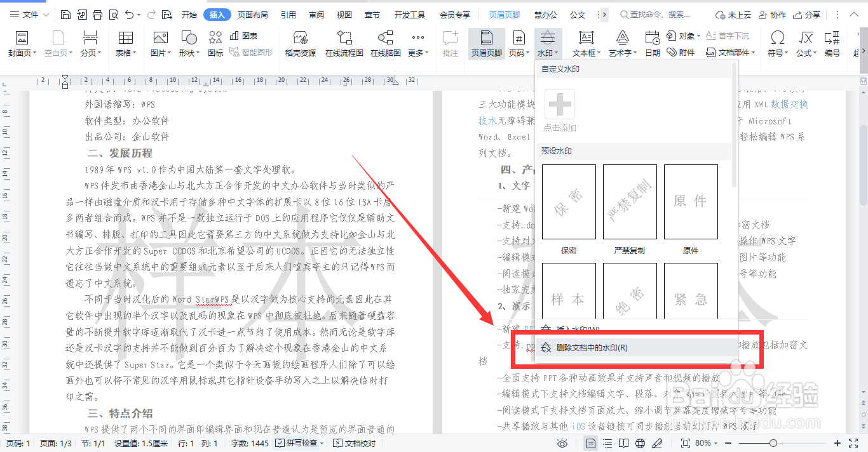Open the Object (对象) dropdown
This screenshot has width=868, height=452.
683,36
